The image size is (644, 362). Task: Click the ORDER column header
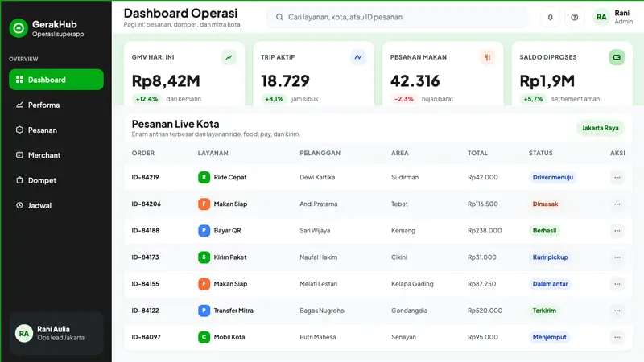(x=143, y=153)
